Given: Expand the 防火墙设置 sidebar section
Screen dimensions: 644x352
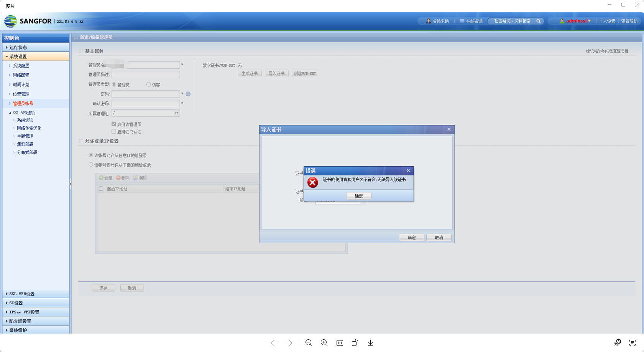Looking at the screenshot, I should click(20, 321).
